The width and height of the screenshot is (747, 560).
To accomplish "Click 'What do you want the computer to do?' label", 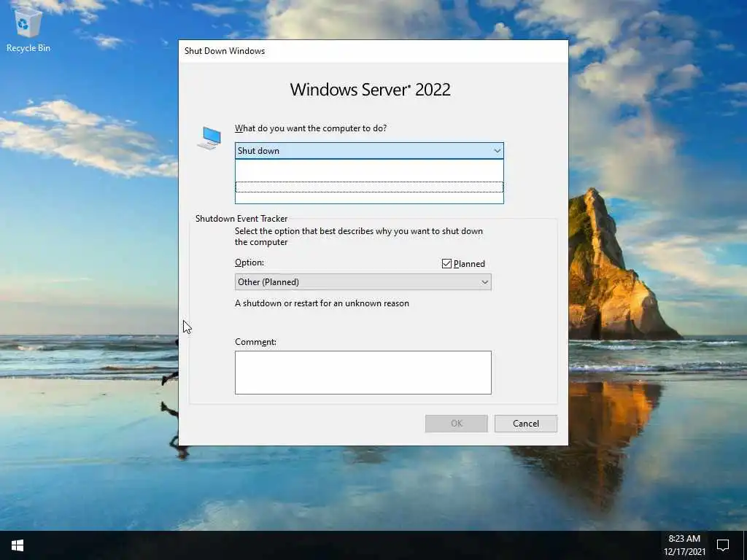I will coord(311,128).
